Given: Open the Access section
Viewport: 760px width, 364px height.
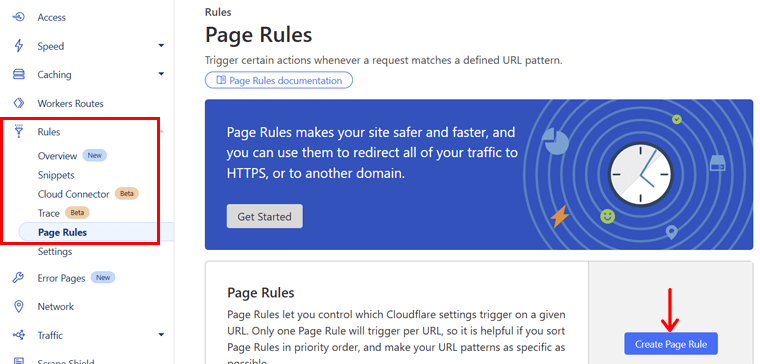Looking at the screenshot, I should [x=51, y=17].
